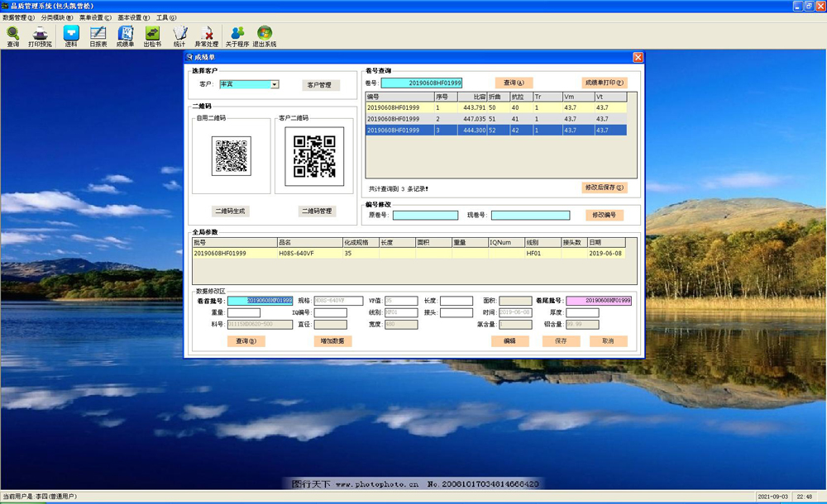The width and height of the screenshot is (827, 504).
Task: Expand the 客户 dropdown list
Action: coord(275,84)
